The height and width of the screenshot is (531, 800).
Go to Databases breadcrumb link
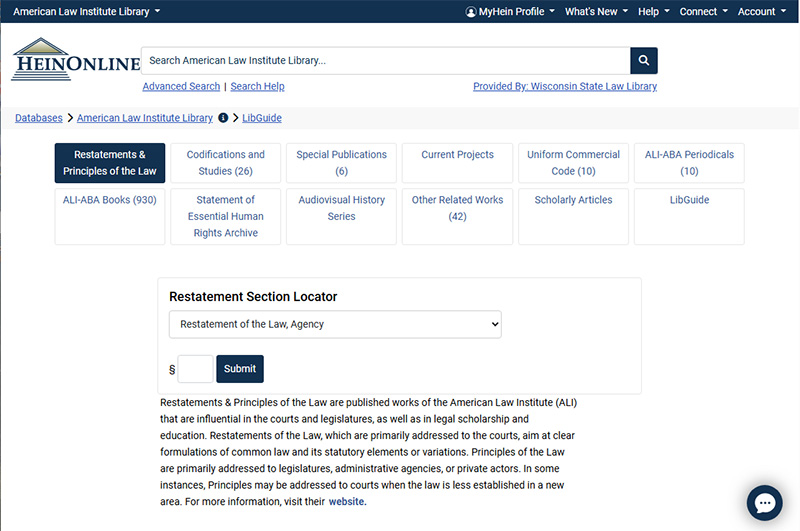tap(39, 118)
